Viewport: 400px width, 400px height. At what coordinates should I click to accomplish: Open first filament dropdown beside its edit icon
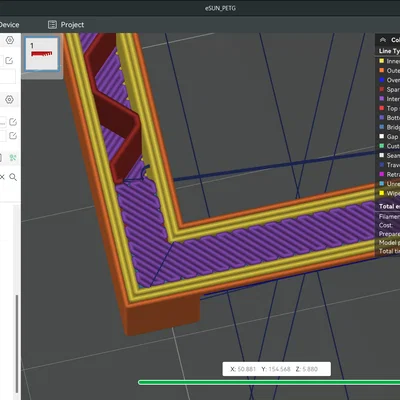click(3, 122)
